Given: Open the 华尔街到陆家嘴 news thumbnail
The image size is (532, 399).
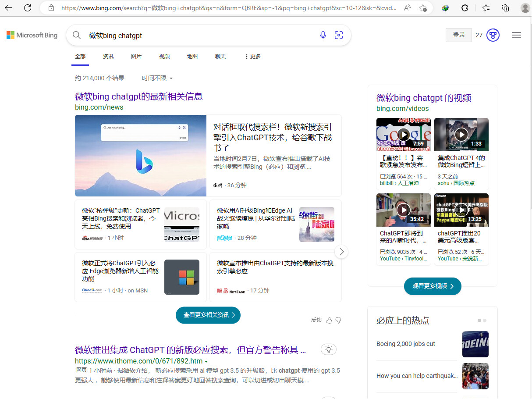Looking at the screenshot, I should tap(317, 224).
